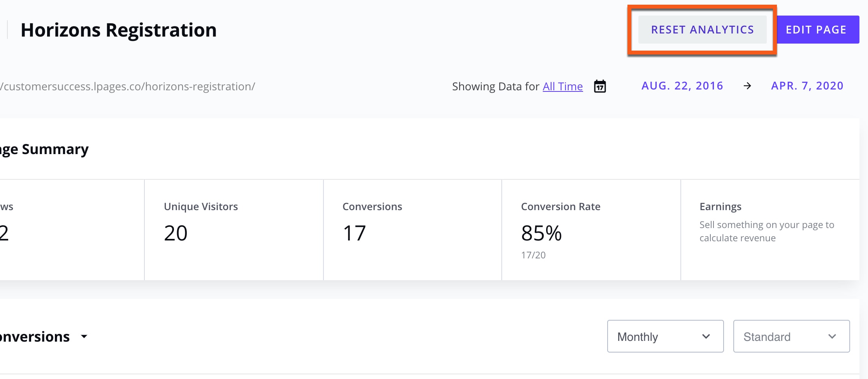Click the Conversions label in the summary card
868x379 pixels.
372,207
